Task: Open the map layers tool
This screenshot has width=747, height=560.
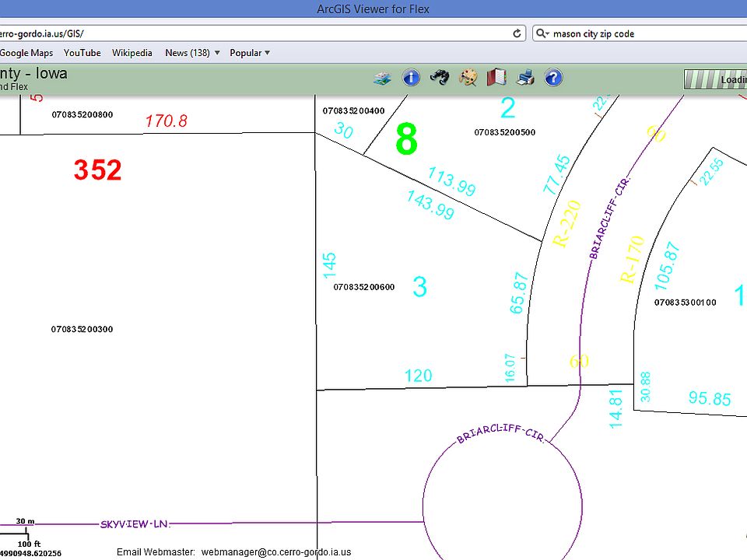Action: pyautogui.click(x=382, y=78)
